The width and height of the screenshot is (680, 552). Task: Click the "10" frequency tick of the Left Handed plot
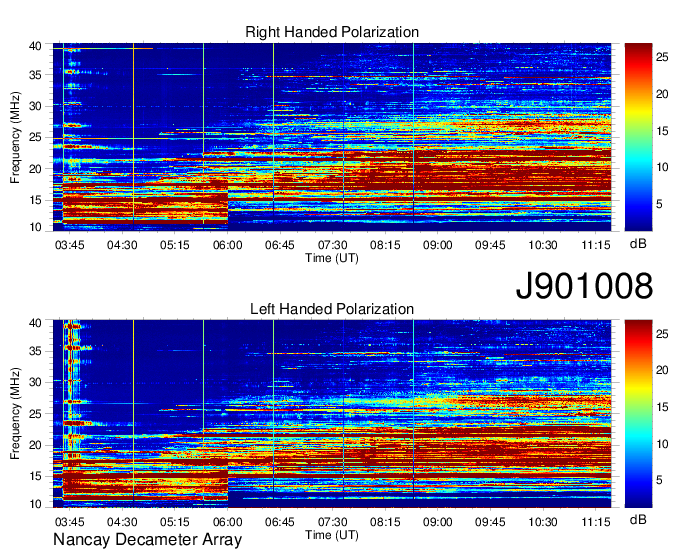pyautogui.click(x=35, y=504)
